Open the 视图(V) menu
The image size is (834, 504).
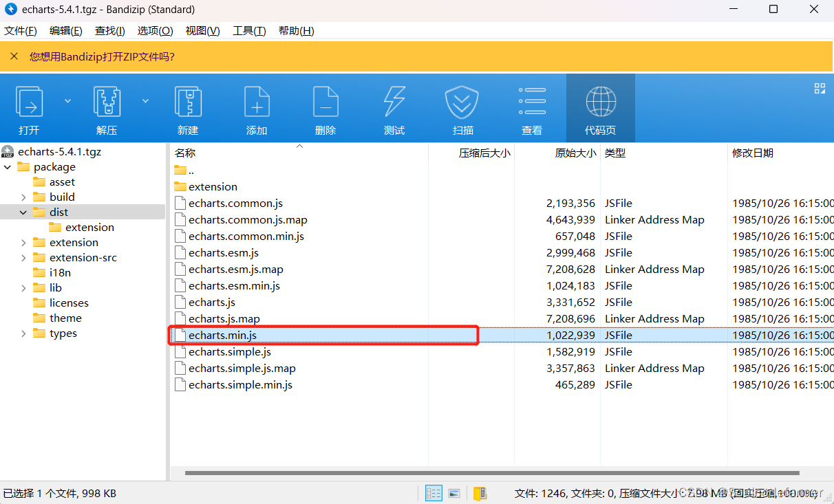[x=203, y=31]
